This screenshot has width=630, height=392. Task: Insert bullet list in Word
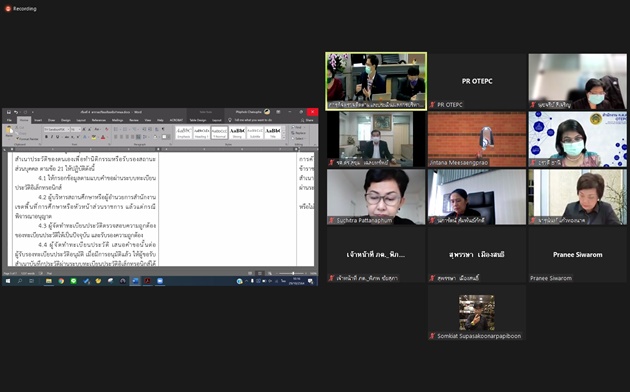[116, 129]
